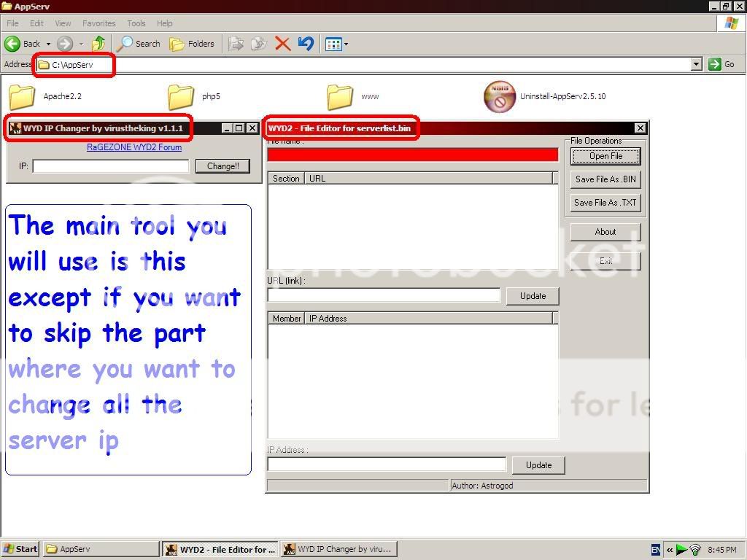Open the Tools menu

136,23
